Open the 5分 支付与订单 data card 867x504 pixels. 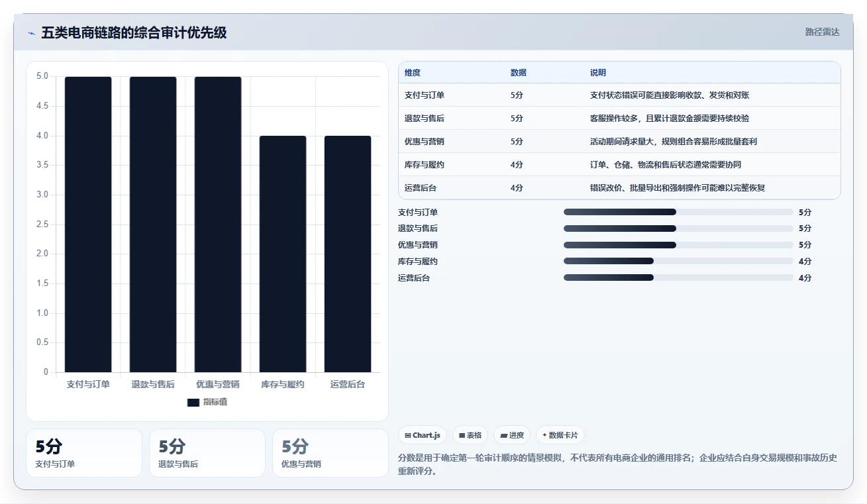click(84, 453)
